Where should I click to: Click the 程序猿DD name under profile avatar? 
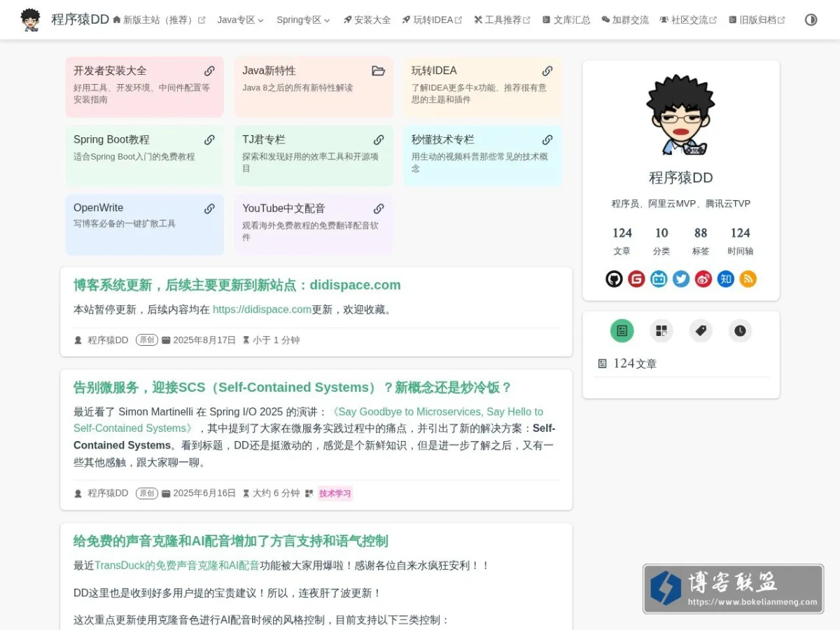[680, 178]
